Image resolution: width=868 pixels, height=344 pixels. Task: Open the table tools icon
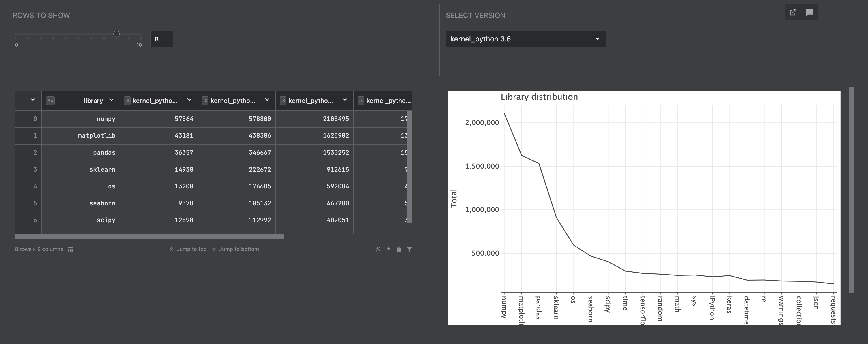pyautogui.click(x=378, y=249)
